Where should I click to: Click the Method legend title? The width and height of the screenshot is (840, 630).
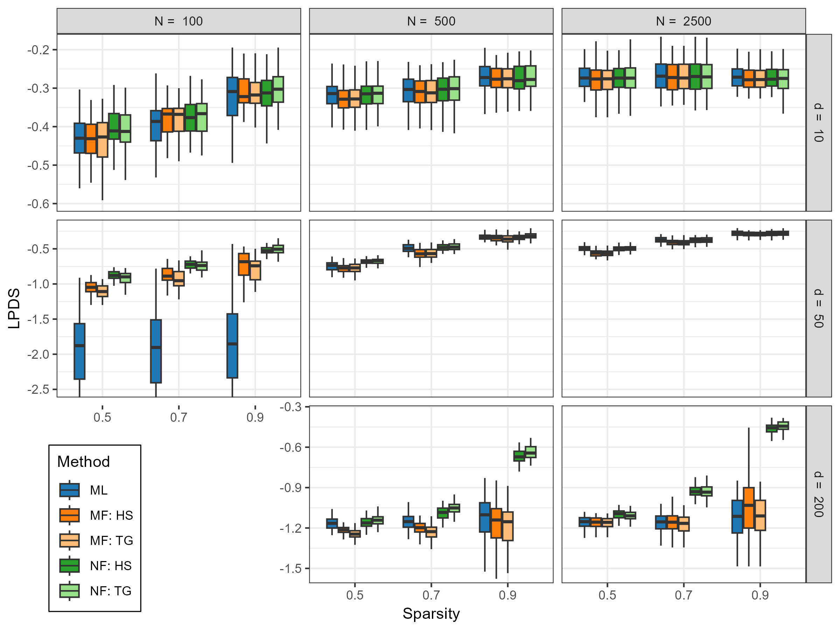pos(84,462)
